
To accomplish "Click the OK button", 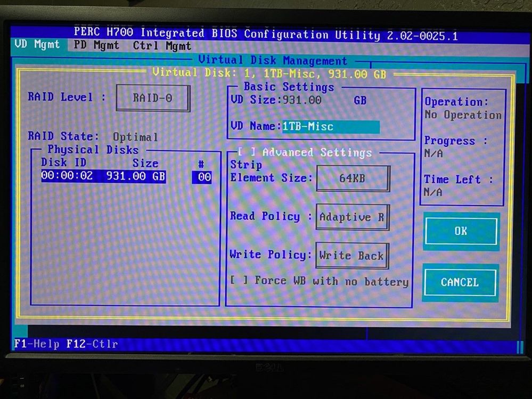I will (461, 231).
